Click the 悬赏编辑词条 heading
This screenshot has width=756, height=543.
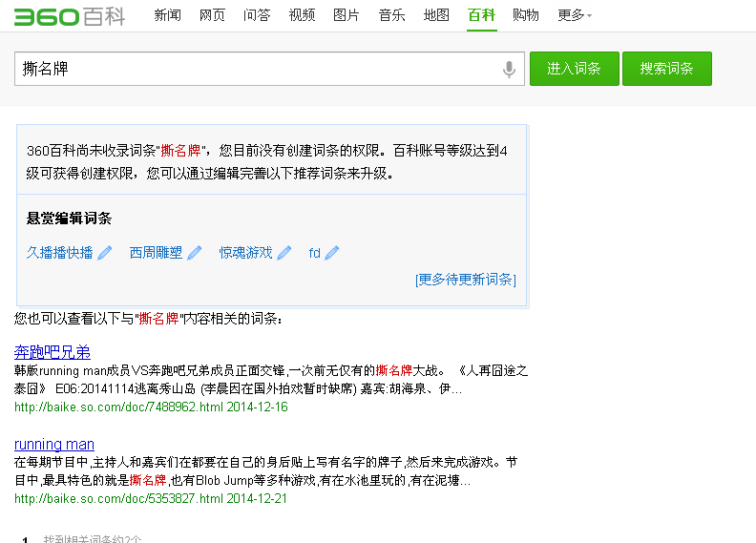tap(69, 219)
